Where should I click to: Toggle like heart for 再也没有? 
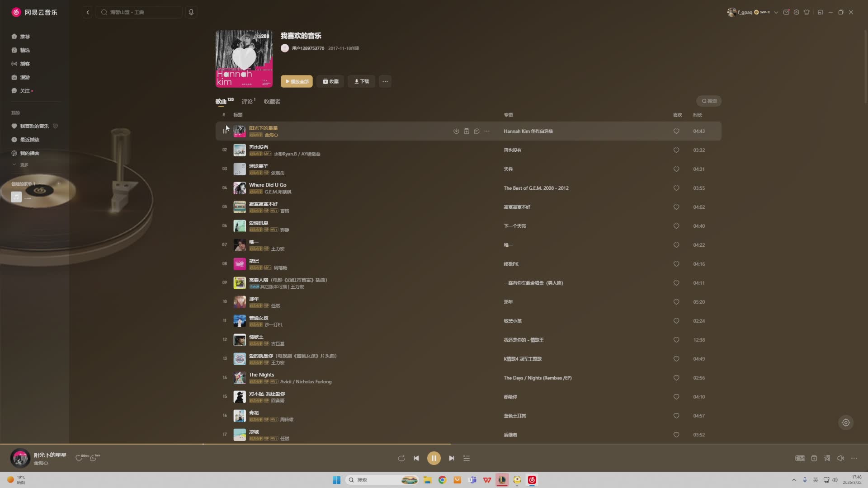coord(676,150)
